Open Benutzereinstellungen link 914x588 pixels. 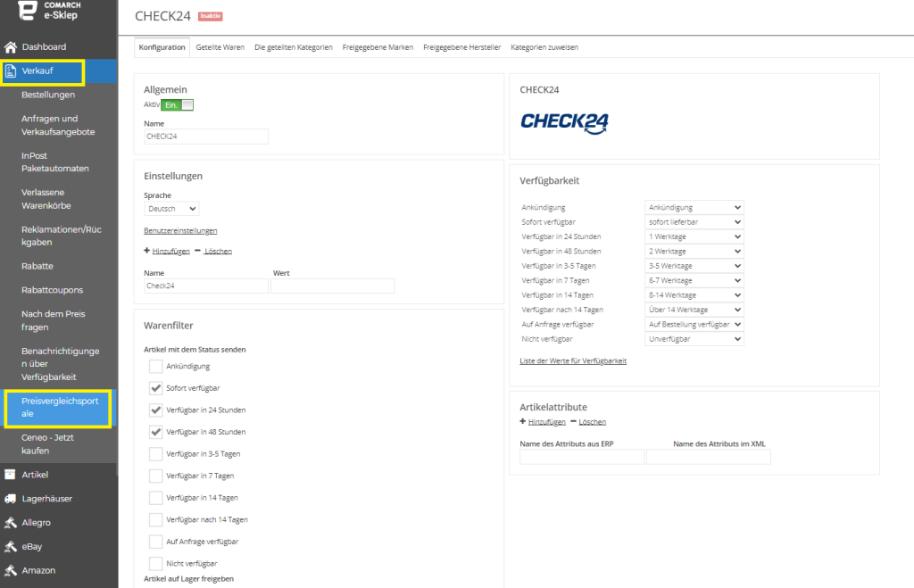[x=180, y=231]
